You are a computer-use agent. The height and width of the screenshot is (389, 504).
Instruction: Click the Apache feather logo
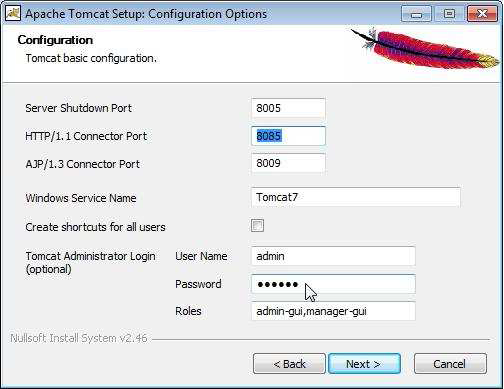tap(425, 48)
